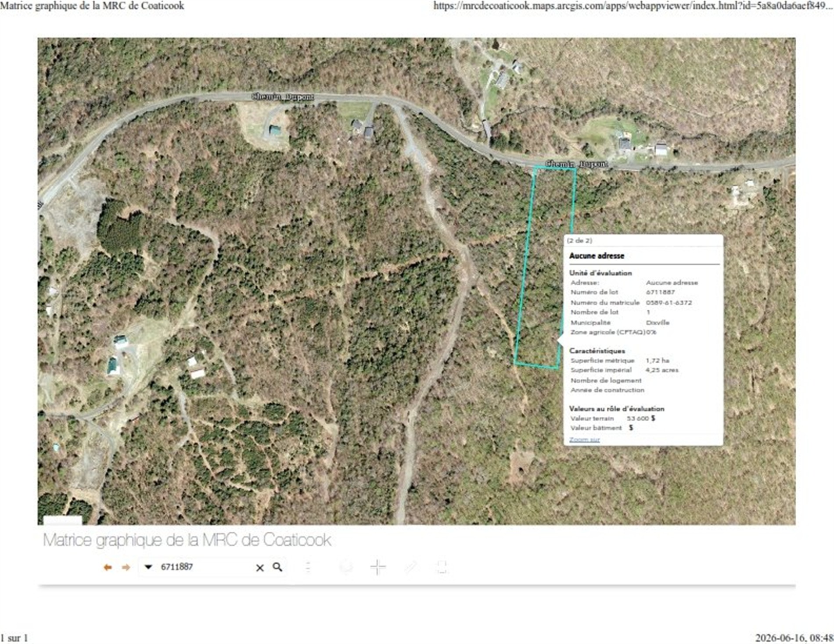Viewport: 834px width, 644px height.
Task: Select the Aucune adresse popup title
Action: click(597, 255)
